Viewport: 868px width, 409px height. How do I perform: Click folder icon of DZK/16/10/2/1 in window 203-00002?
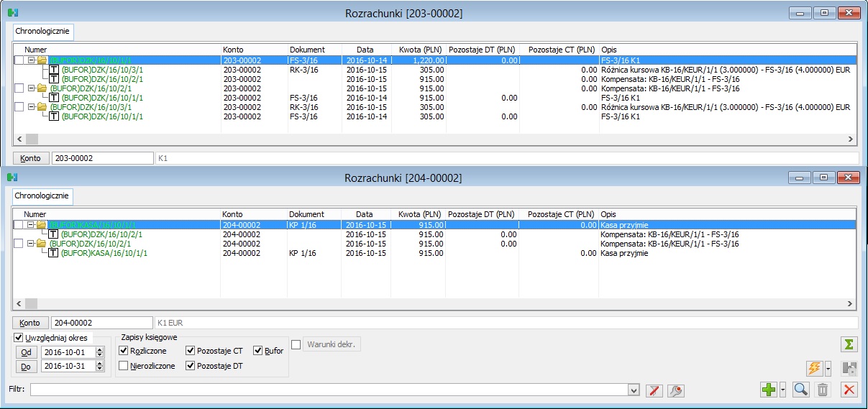point(42,88)
